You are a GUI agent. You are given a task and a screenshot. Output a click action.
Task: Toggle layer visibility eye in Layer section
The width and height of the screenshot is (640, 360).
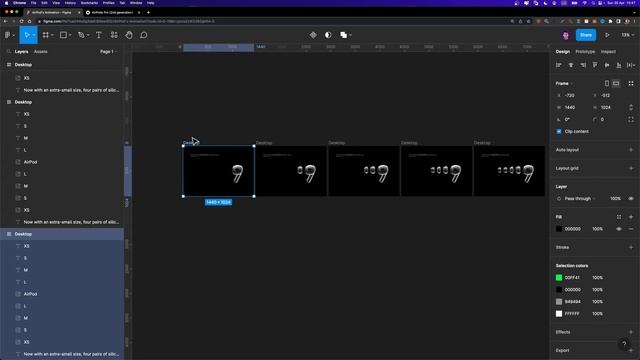(631, 198)
